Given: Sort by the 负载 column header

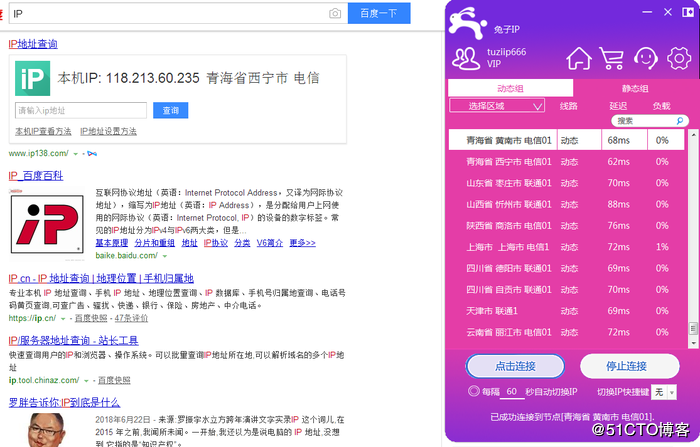Looking at the screenshot, I should [662, 106].
